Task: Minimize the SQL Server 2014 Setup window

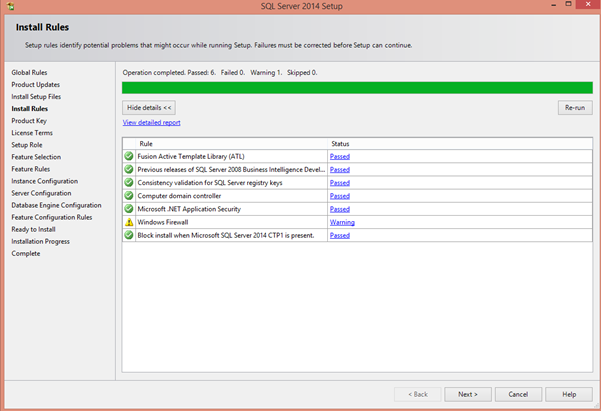Action: coord(553,5)
